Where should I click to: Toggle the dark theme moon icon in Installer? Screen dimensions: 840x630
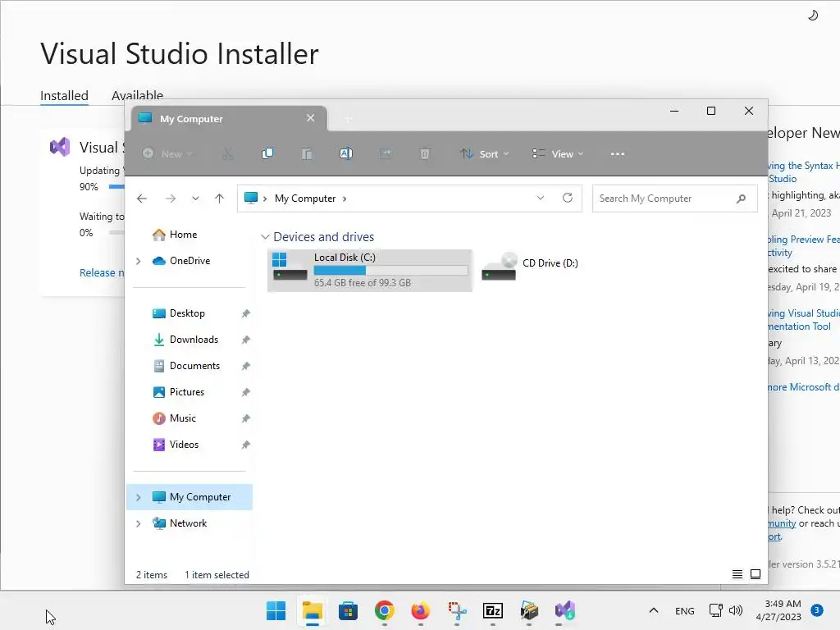[813, 15]
